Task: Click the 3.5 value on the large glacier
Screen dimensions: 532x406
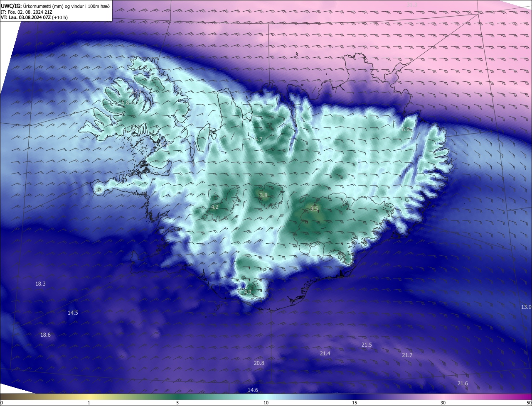Action: [314, 209]
